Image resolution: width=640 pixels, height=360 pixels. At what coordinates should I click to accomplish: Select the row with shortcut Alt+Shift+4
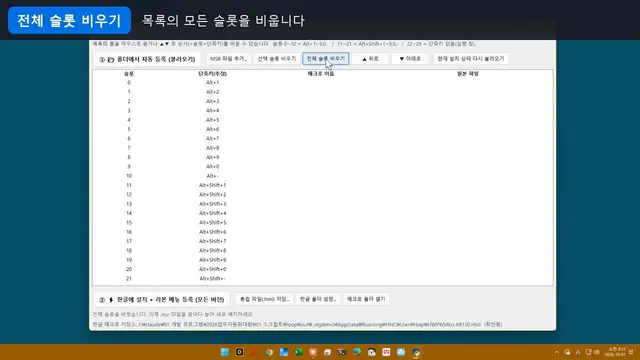click(322, 213)
